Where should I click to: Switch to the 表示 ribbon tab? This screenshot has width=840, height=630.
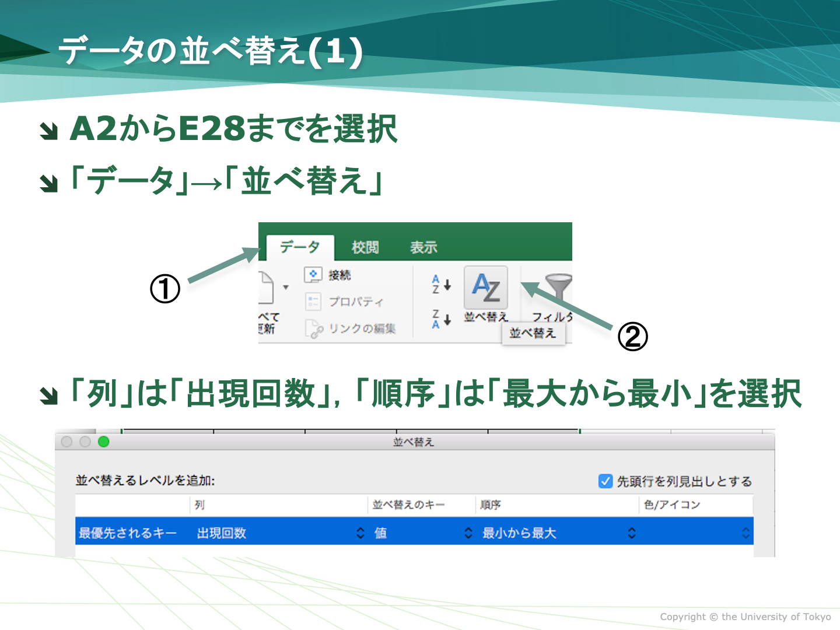tap(423, 247)
